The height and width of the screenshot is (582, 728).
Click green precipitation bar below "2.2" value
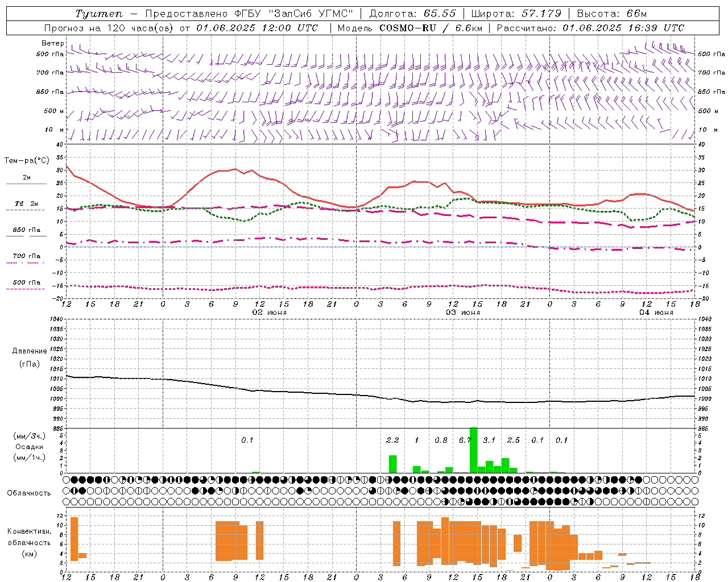click(x=392, y=464)
